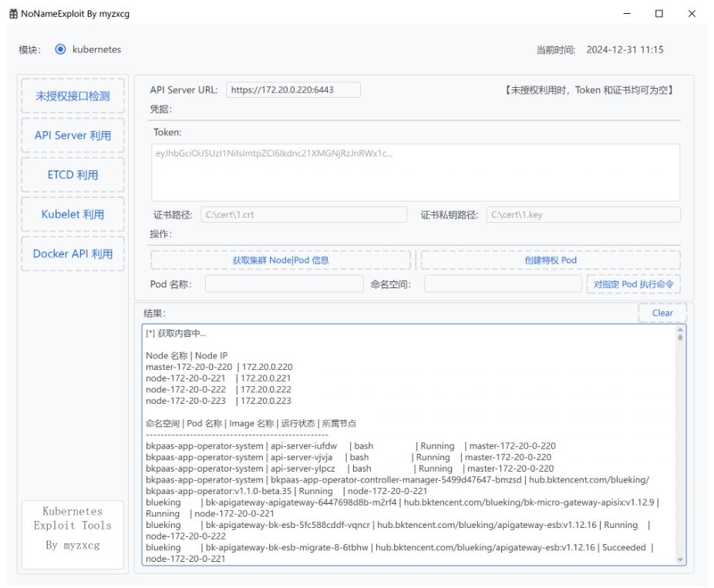
Task: Click the 当前时间 value 2024-12-31 11:15
Action: 625,49
